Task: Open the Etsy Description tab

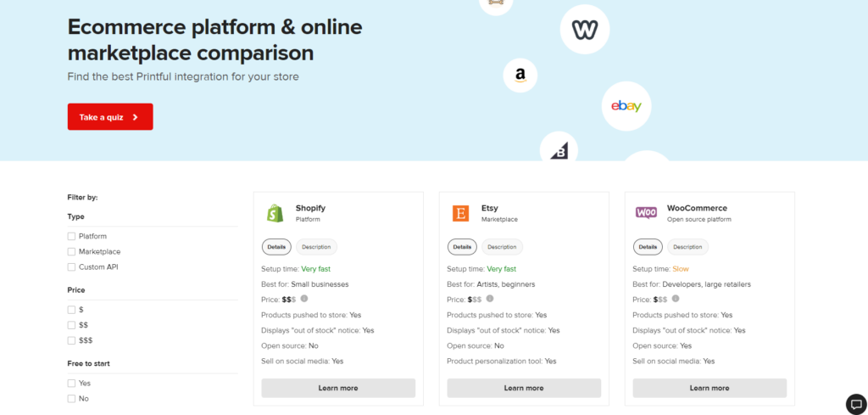Action: (x=502, y=247)
